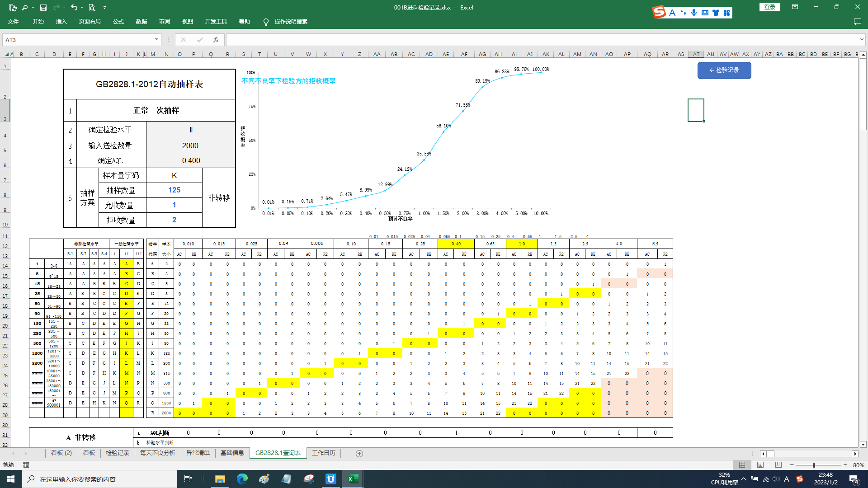
Task: Click the 80% zoom level
Action: coord(859,465)
